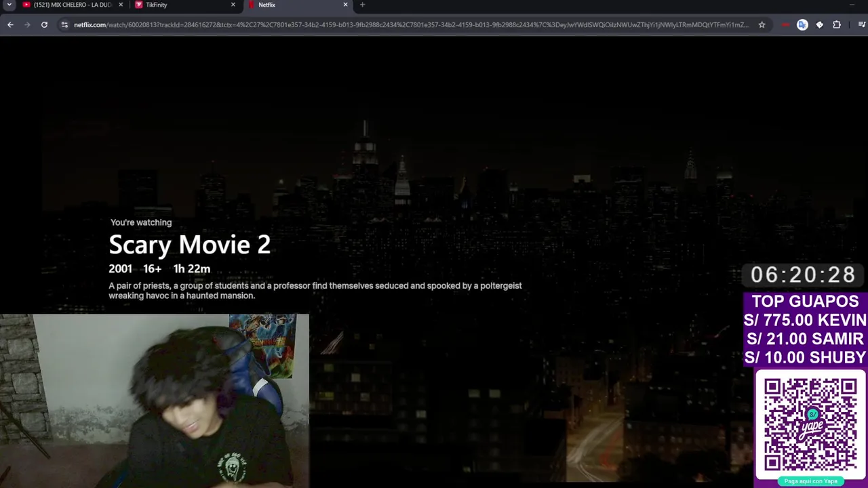This screenshot has width=868, height=488.
Task: Click the S/ 775.00 KEVIN entry
Action: pyautogui.click(x=805, y=320)
